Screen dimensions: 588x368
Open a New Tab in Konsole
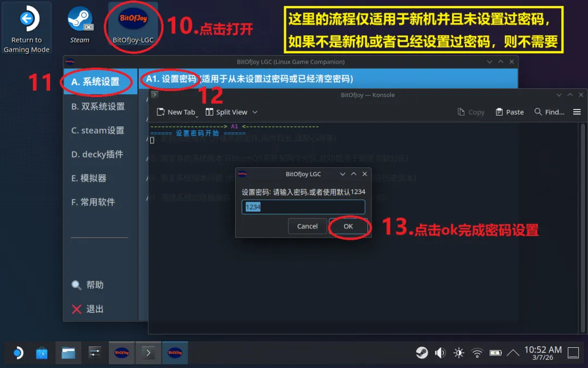175,112
